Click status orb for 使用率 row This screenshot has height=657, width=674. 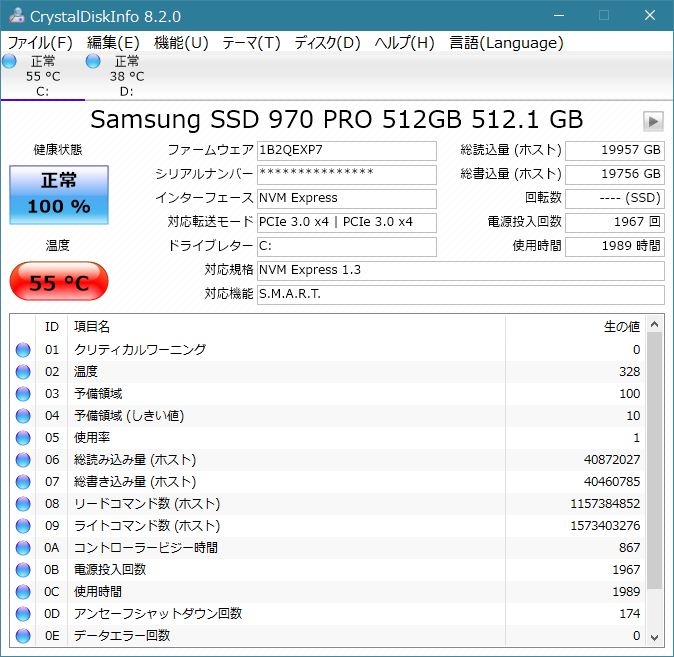(x=23, y=438)
